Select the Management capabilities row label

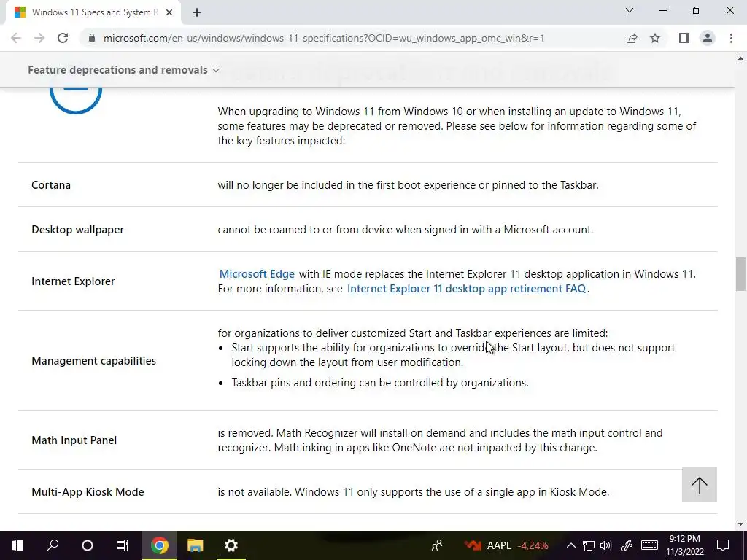(94, 361)
